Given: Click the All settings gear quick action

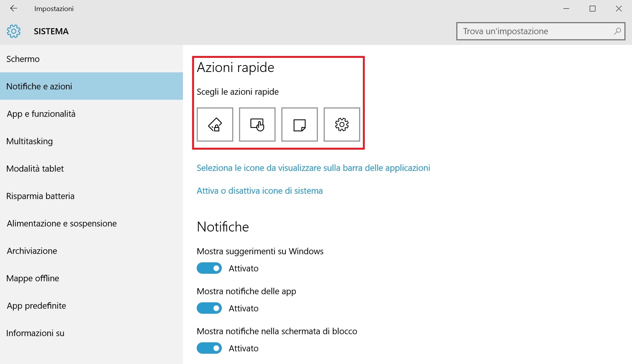Looking at the screenshot, I should 342,125.
